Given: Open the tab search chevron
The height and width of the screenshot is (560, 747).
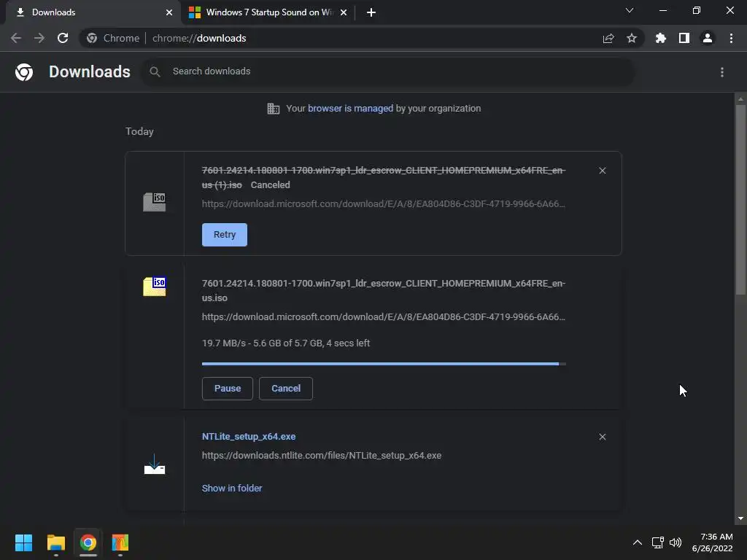Looking at the screenshot, I should click(630, 10).
